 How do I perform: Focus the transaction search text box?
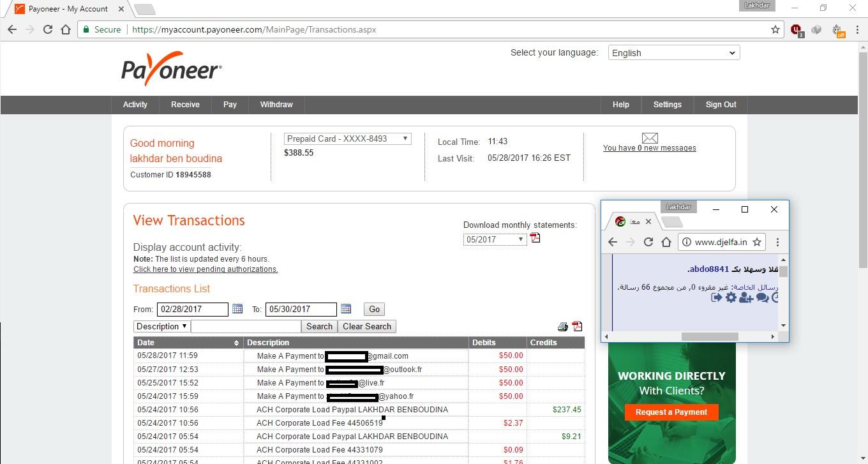(x=246, y=326)
